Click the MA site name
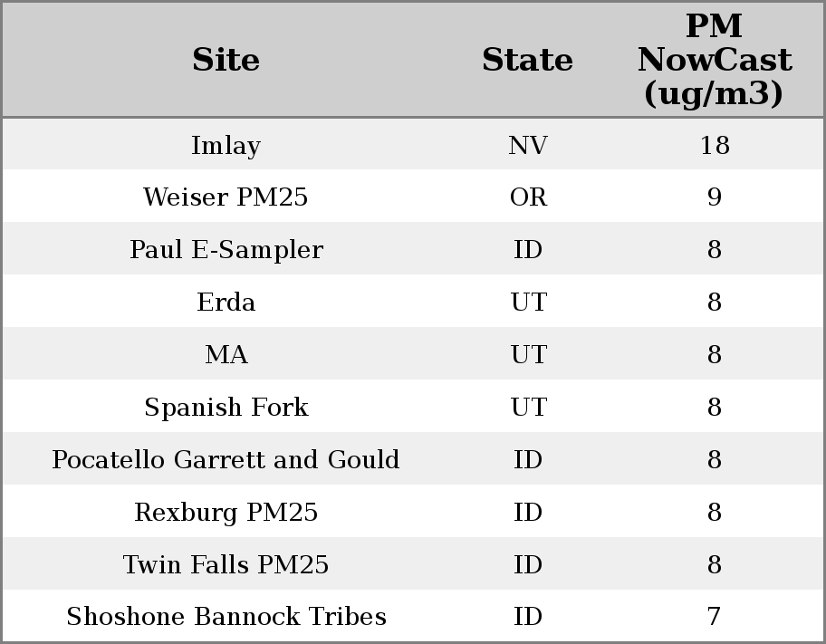826x644 pixels. pyautogui.click(x=226, y=355)
